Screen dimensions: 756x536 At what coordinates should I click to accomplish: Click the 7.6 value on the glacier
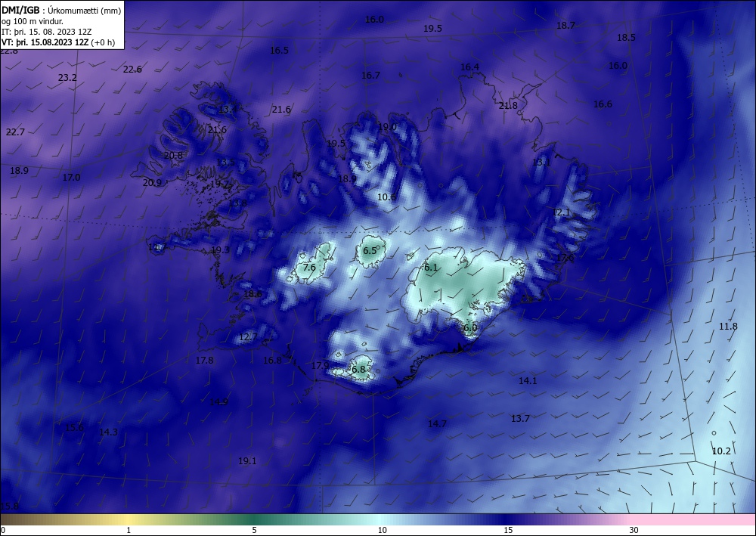(309, 268)
